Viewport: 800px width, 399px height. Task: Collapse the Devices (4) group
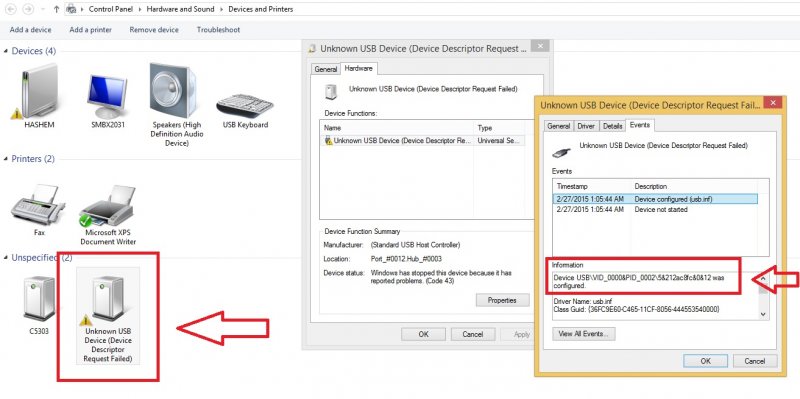pos(6,51)
